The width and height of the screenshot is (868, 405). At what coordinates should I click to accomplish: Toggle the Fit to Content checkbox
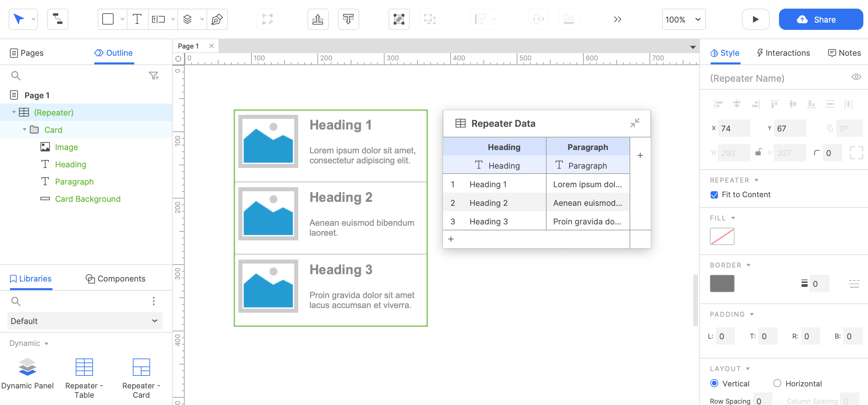coord(714,195)
